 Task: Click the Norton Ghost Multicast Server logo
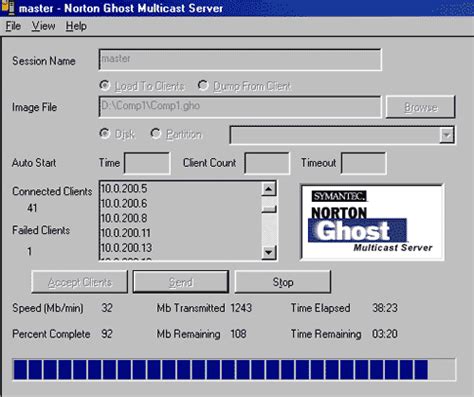(x=372, y=222)
